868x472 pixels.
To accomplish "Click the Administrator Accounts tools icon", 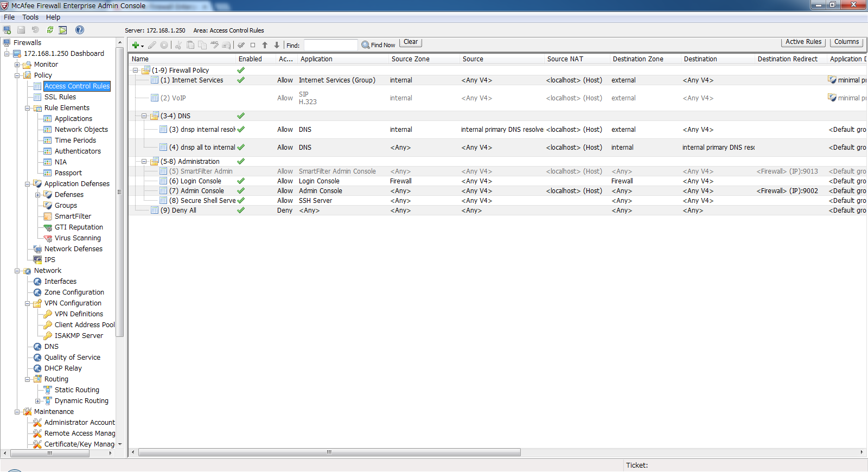I will pos(37,423).
